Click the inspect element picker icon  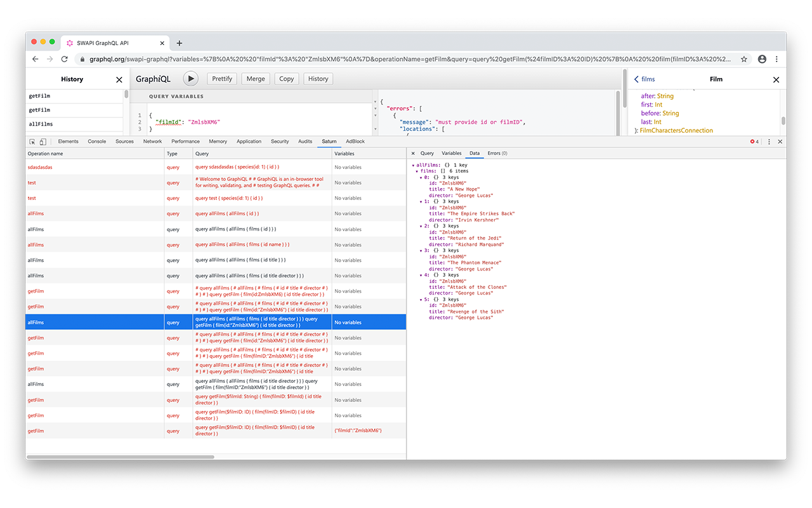click(32, 142)
